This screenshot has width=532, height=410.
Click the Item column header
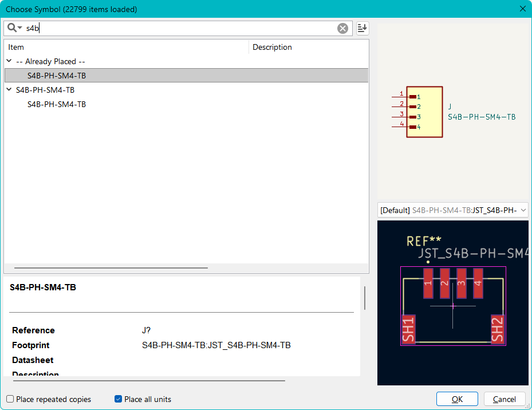[127, 47]
